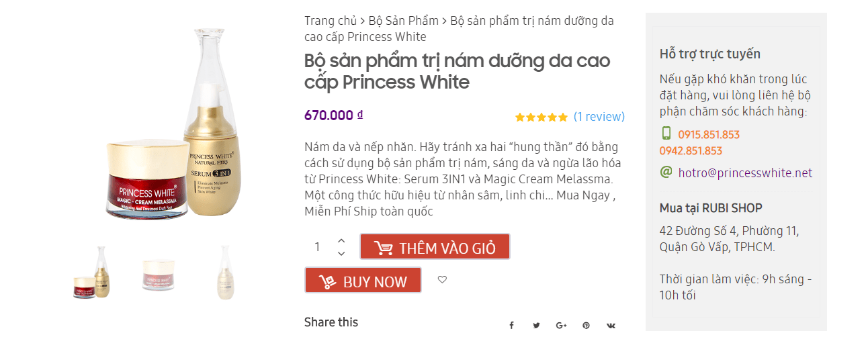This screenshot has width=868, height=337.
Task: Increase quantity with up arrow
Action: [x=341, y=240]
